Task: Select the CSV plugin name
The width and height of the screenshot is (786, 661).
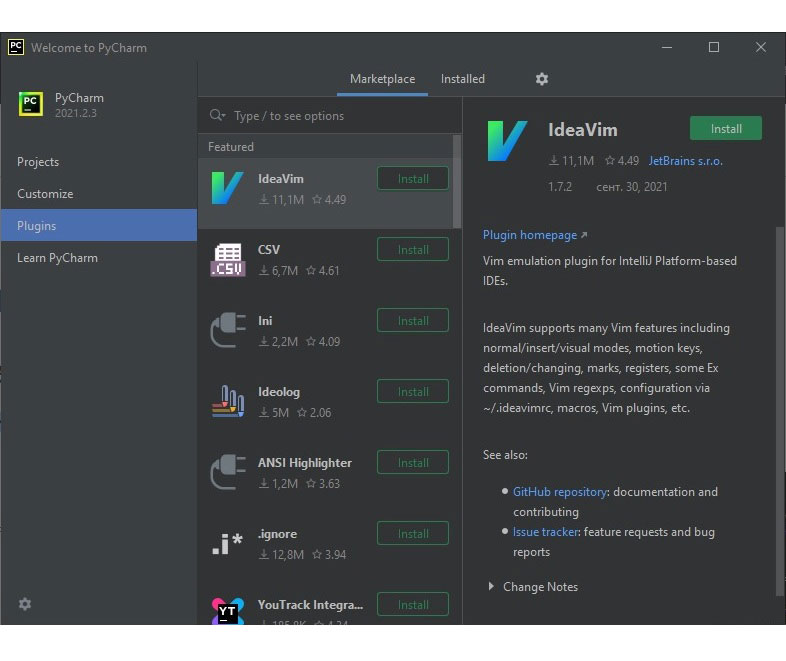Action: coord(269,250)
